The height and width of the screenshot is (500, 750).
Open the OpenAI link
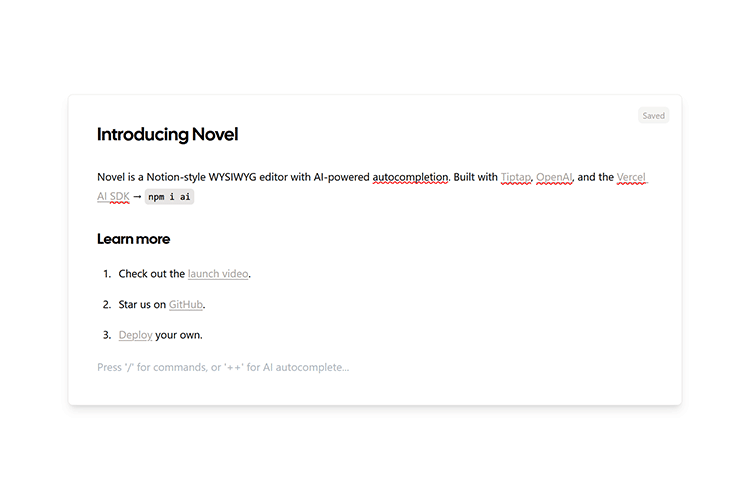tap(554, 177)
